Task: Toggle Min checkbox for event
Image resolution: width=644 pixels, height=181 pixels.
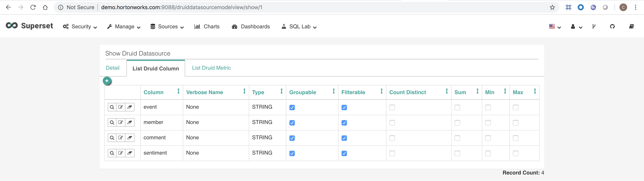Action: 488,108
